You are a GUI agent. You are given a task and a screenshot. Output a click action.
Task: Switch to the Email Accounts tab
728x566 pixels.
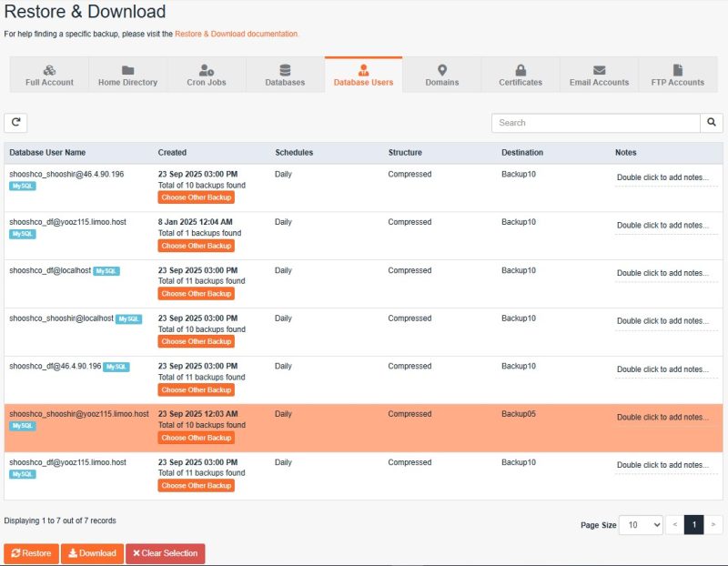[x=599, y=76]
